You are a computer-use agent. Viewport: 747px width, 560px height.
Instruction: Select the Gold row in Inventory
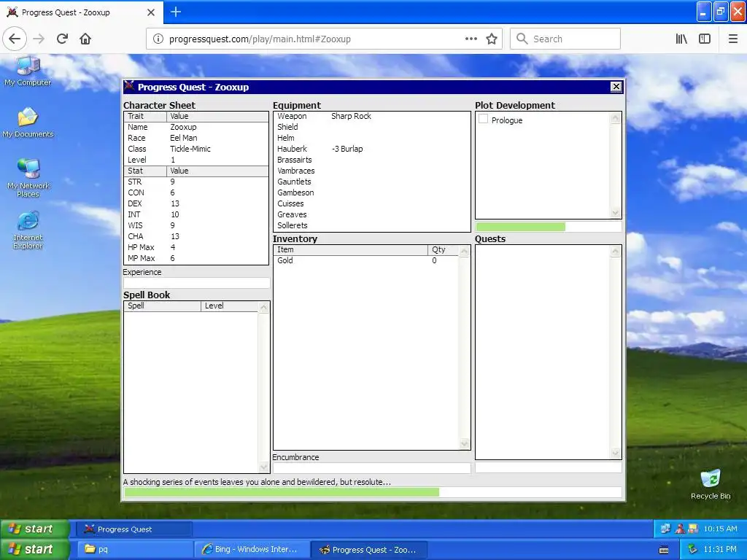click(x=366, y=260)
